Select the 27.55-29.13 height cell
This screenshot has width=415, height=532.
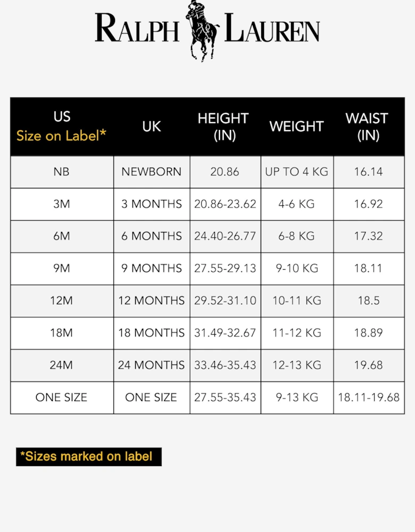(x=225, y=269)
